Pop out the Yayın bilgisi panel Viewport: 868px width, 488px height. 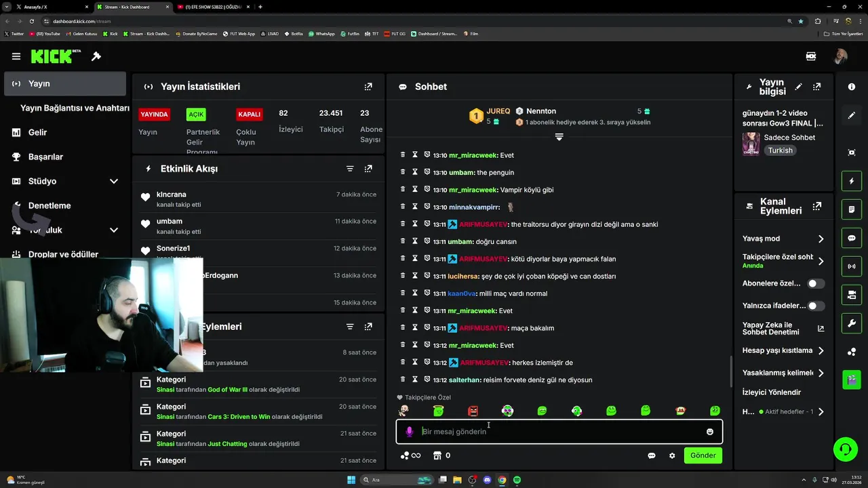[x=817, y=87]
